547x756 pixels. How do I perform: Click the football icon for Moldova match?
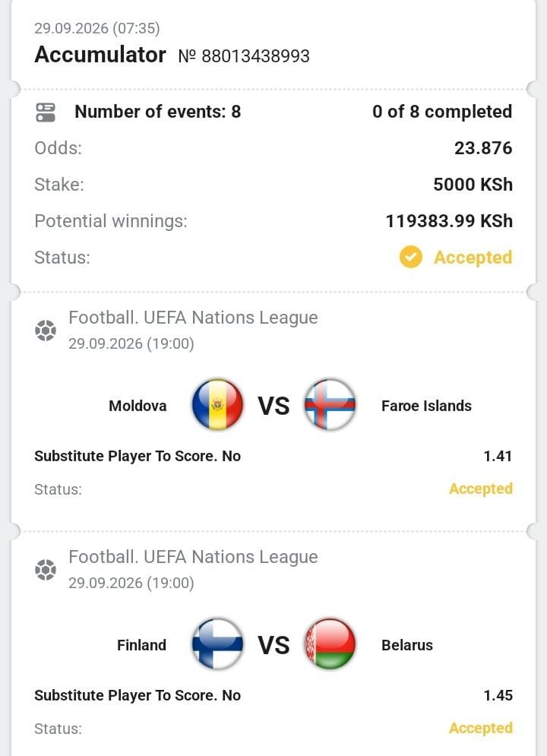[x=46, y=331]
